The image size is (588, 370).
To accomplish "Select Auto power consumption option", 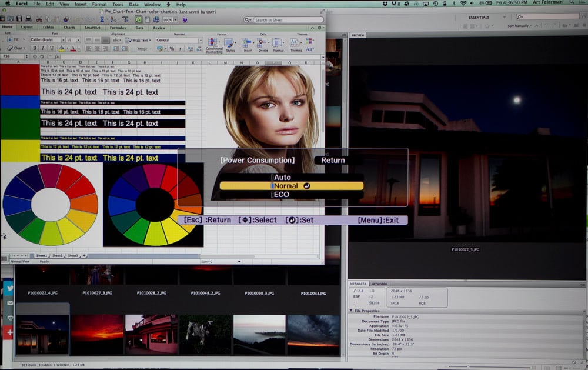I will pos(292,177).
